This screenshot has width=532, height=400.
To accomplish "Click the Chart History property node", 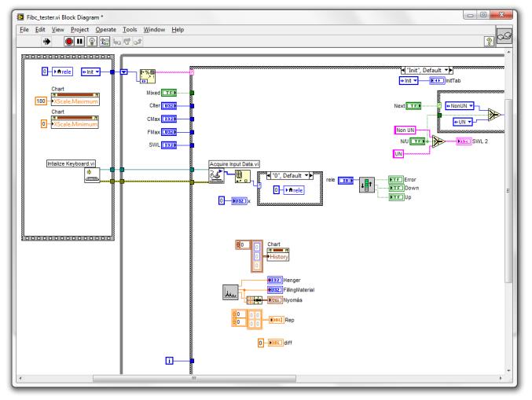I will [x=278, y=254].
